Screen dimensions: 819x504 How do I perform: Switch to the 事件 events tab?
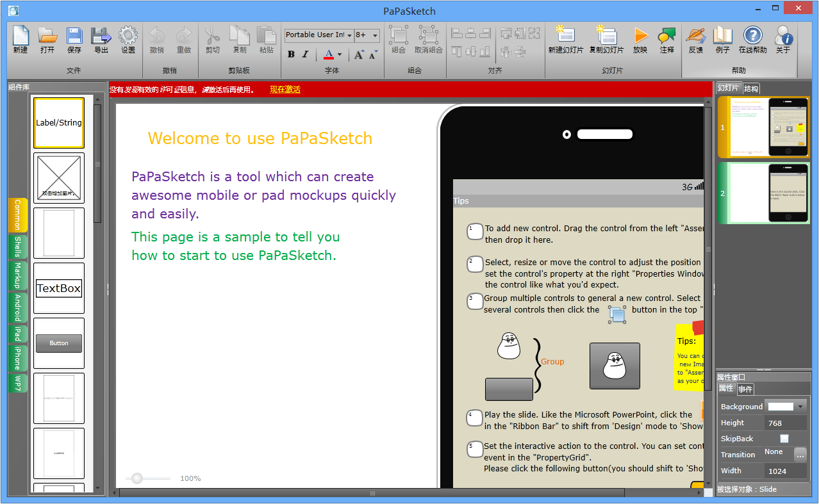point(745,389)
